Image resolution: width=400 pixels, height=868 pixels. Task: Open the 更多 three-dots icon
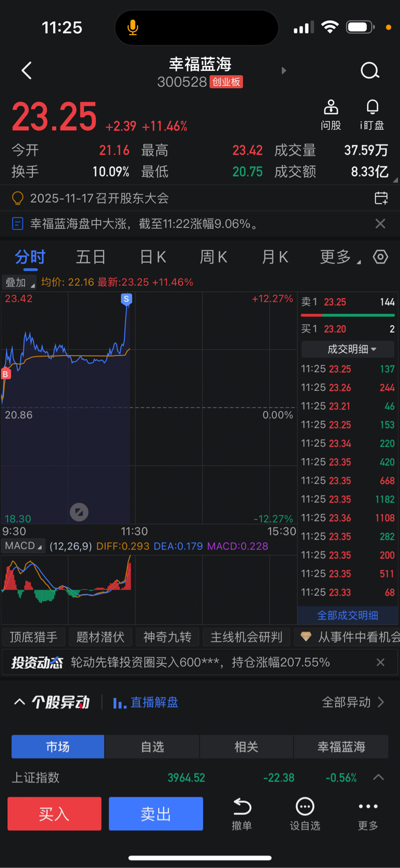click(368, 806)
